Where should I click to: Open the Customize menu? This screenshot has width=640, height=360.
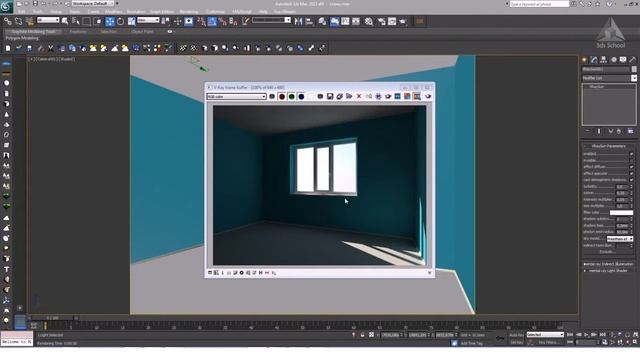click(x=215, y=12)
